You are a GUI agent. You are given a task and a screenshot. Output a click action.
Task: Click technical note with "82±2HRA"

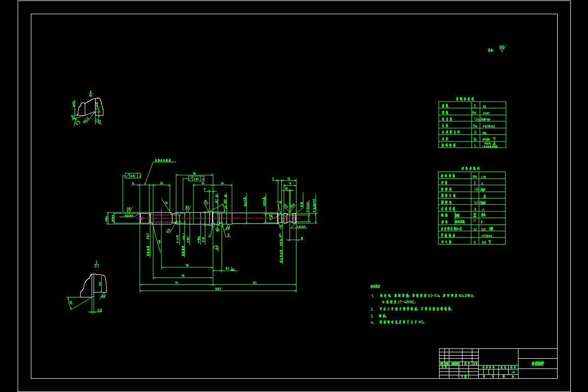(427, 296)
